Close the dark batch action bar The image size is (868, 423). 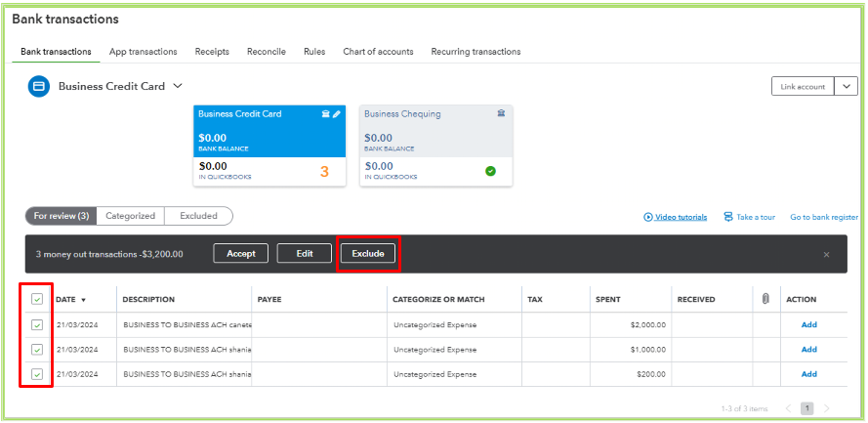pos(826,255)
